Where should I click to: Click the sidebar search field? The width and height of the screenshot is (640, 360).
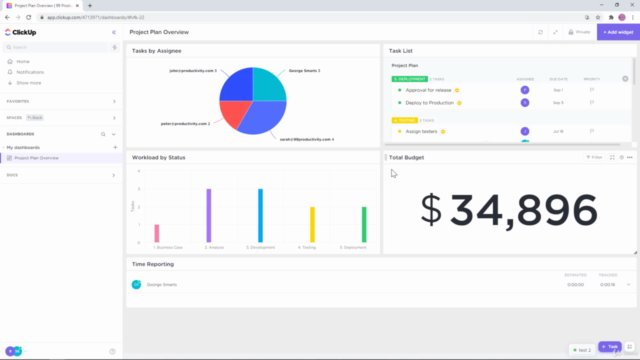[x=56, y=47]
